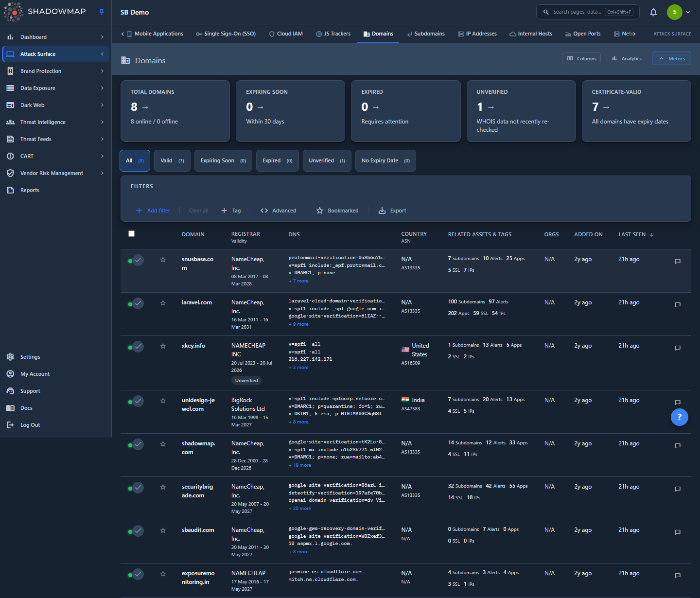The height and width of the screenshot is (598, 700).
Task: Open comment icon for sbaudit.com row
Action: 678,532
